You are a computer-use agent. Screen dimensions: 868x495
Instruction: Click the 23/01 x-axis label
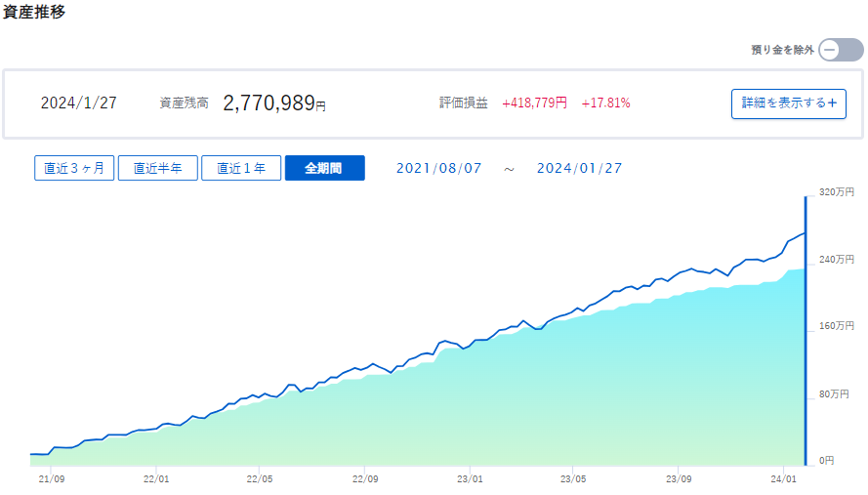point(470,479)
